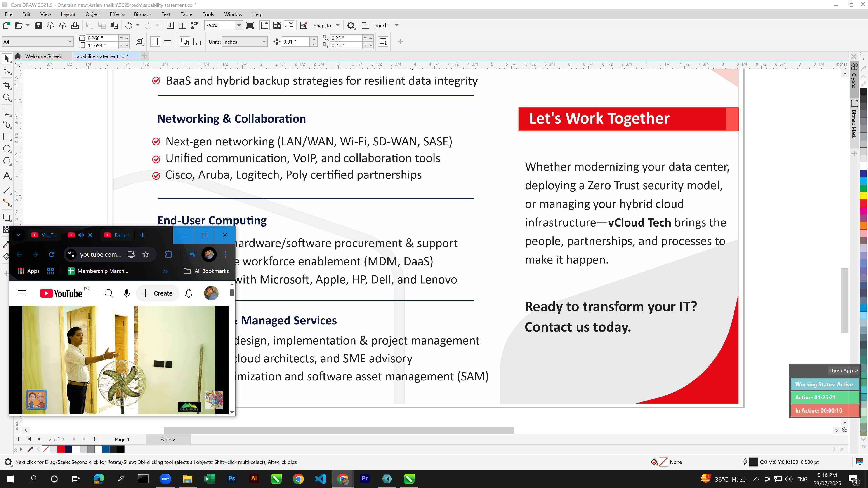Click the YouTube Create button
The height and width of the screenshot is (488, 868).
click(x=157, y=293)
